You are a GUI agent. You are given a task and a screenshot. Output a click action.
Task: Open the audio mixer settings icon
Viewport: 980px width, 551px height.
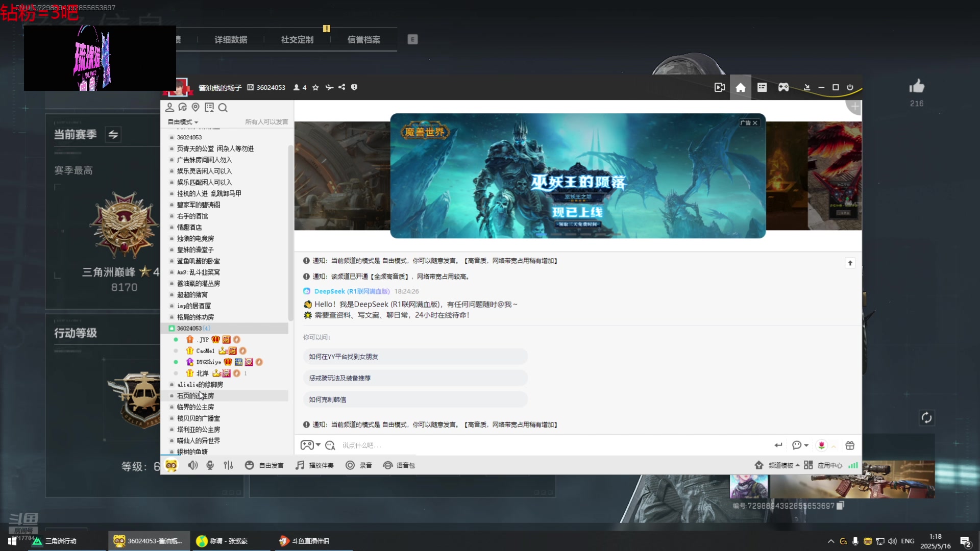228,465
